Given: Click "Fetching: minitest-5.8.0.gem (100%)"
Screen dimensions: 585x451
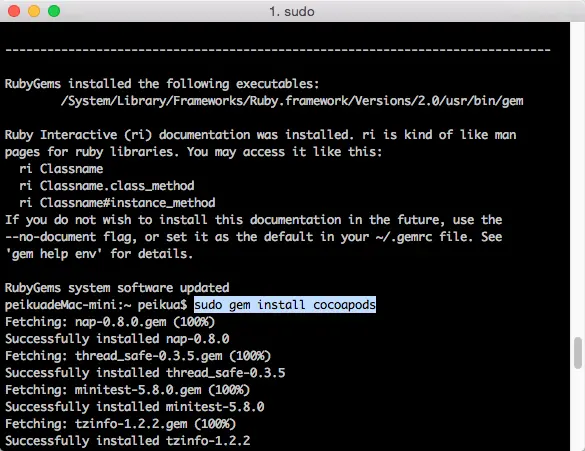Looking at the screenshot, I should pos(128,390).
